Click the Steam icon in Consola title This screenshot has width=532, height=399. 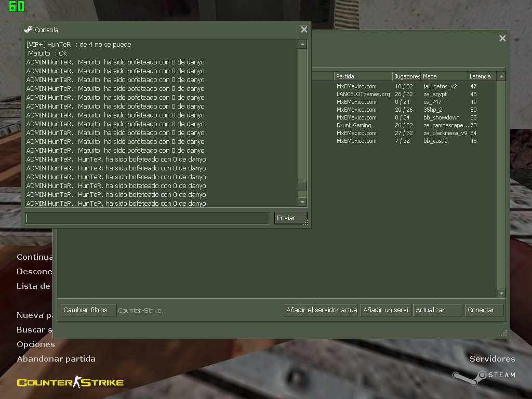point(29,30)
